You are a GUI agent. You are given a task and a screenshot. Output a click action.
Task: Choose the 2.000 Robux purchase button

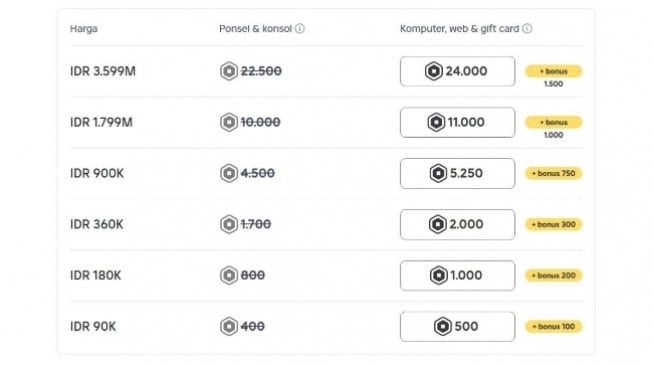[x=457, y=224]
